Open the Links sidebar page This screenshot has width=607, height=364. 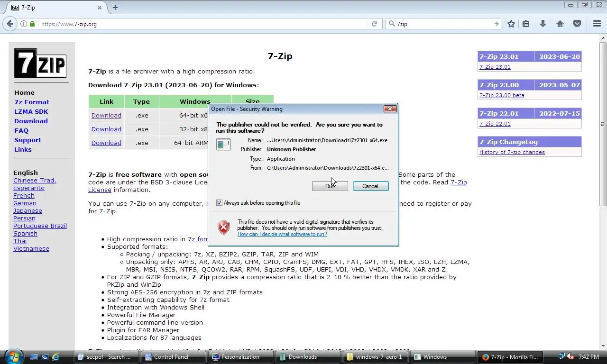click(x=23, y=149)
